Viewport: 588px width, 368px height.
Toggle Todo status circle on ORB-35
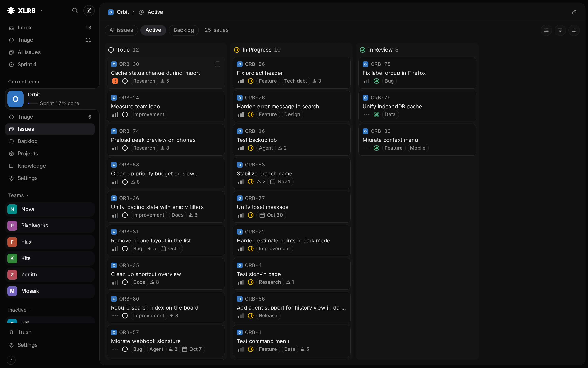(x=125, y=282)
